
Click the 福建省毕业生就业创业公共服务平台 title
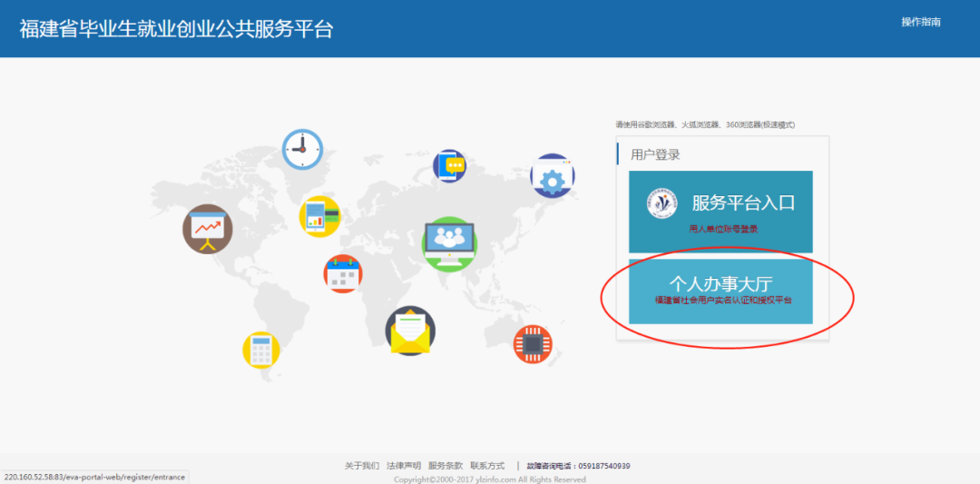[x=176, y=28]
